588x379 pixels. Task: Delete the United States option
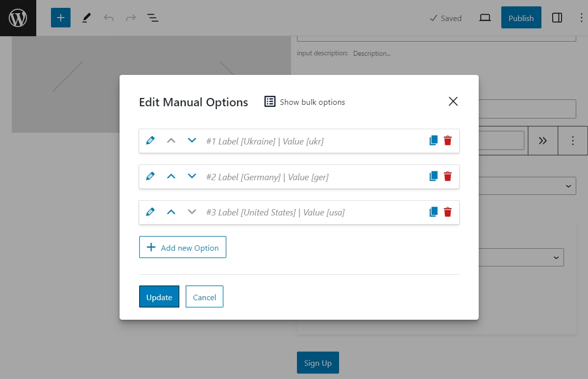click(447, 212)
